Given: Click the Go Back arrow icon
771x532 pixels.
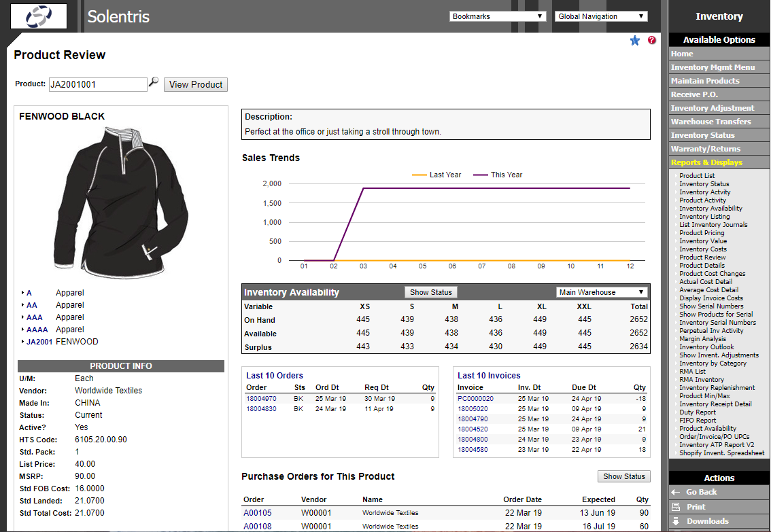Looking at the screenshot, I should tap(676, 492).
